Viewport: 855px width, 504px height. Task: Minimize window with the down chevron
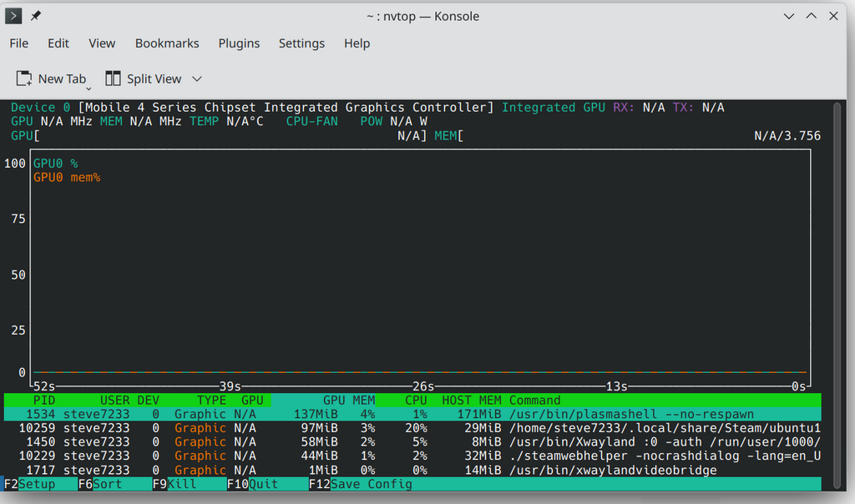pyautogui.click(x=788, y=17)
